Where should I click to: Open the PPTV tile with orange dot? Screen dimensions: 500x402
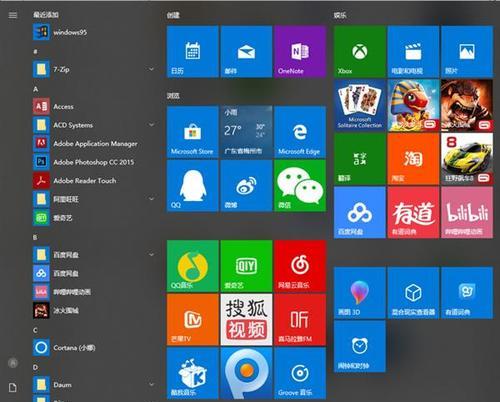click(x=246, y=373)
